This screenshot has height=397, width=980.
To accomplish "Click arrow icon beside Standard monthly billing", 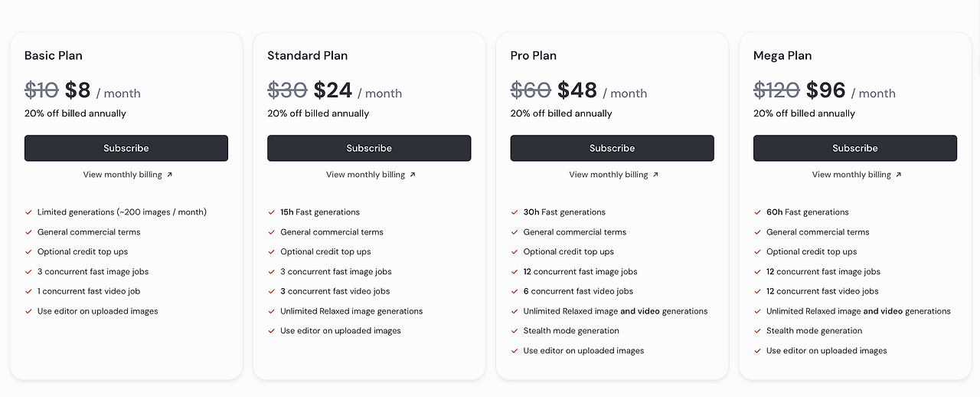I will coord(413,175).
